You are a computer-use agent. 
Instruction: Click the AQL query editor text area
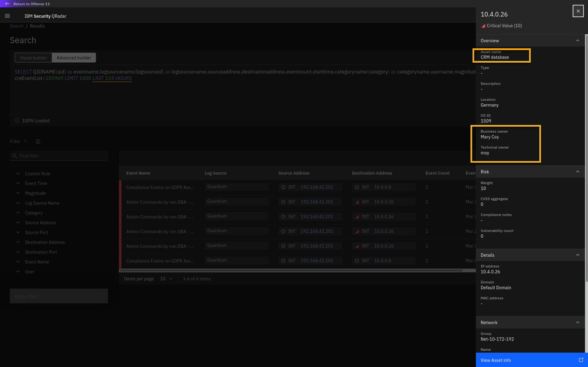click(x=243, y=90)
